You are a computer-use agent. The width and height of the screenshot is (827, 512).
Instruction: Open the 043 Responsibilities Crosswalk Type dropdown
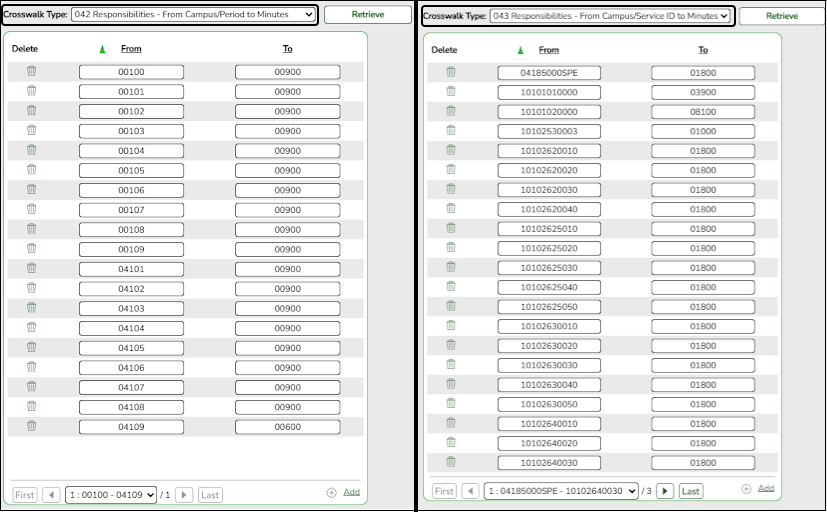[610, 16]
